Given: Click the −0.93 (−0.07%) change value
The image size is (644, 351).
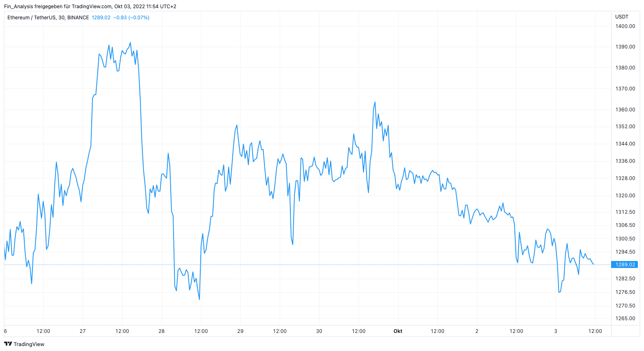Looking at the screenshot, I should click(131, 18).
